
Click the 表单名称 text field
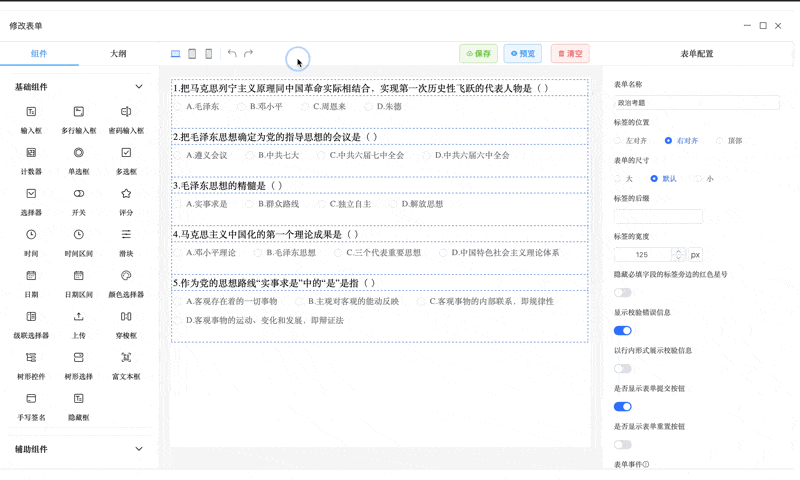pos(696,103)
